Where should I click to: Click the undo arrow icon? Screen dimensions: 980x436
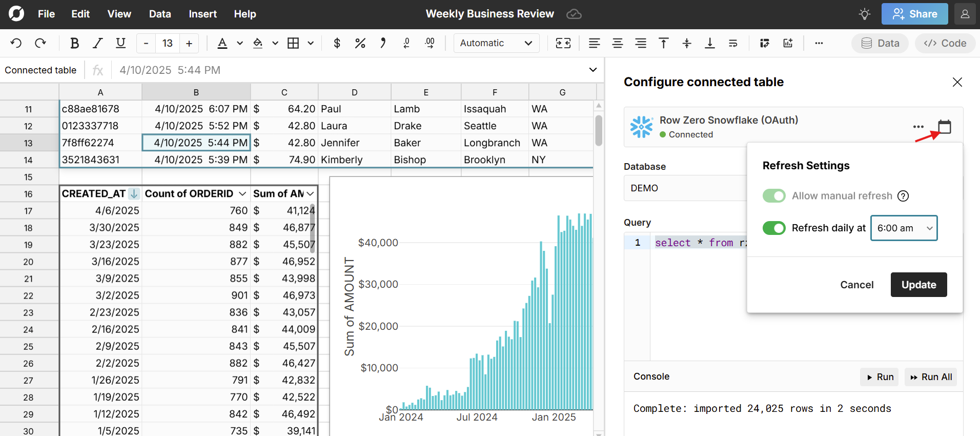pos(16,44)
